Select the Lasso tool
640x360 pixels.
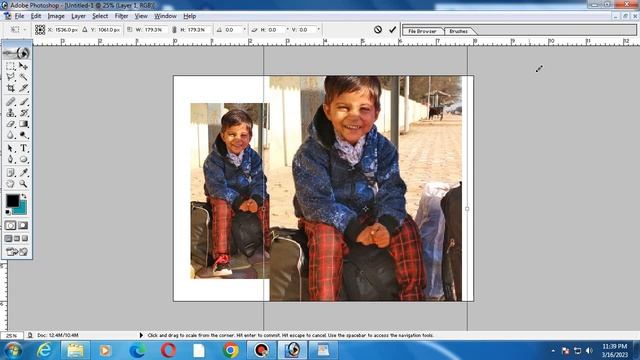[11, 77]
